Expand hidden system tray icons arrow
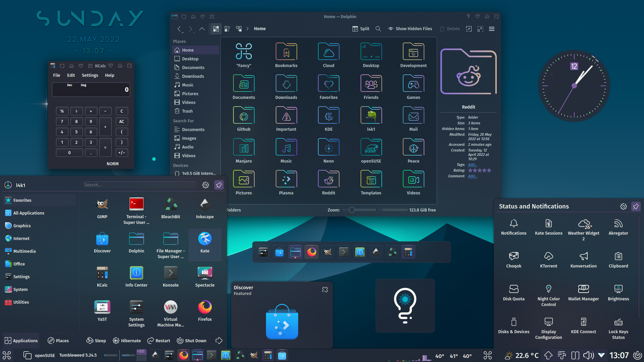Viewport: 644px width, 362px height. pyautogui.click(x=601, y=355)
